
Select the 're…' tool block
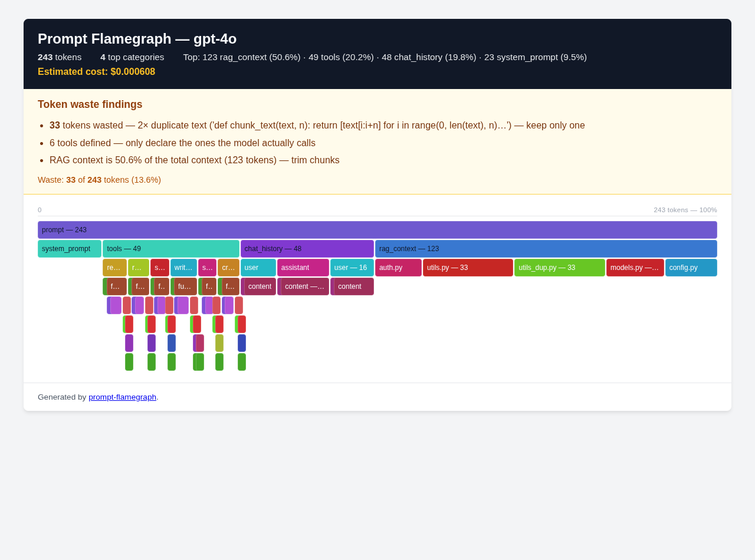tap(114, 268)
